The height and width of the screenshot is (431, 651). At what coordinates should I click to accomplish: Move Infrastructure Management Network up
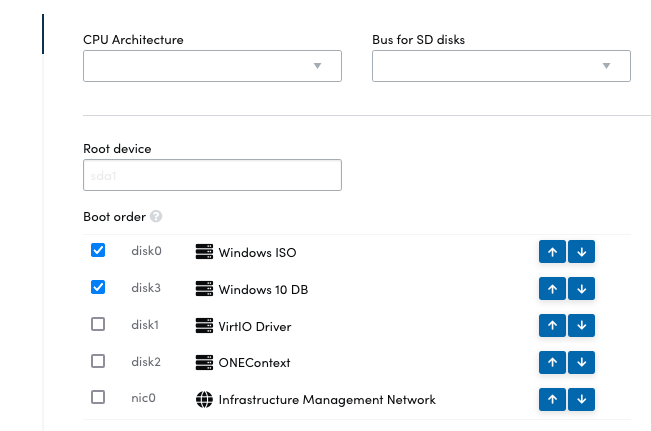(x=552, y=399)
